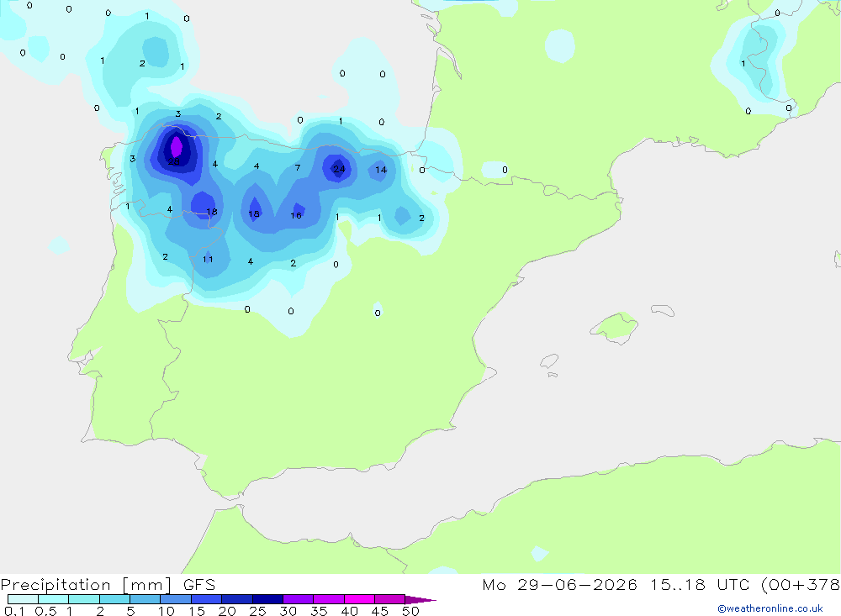
Task: Click the '0.1' legend label
Action: click(14, 611)
